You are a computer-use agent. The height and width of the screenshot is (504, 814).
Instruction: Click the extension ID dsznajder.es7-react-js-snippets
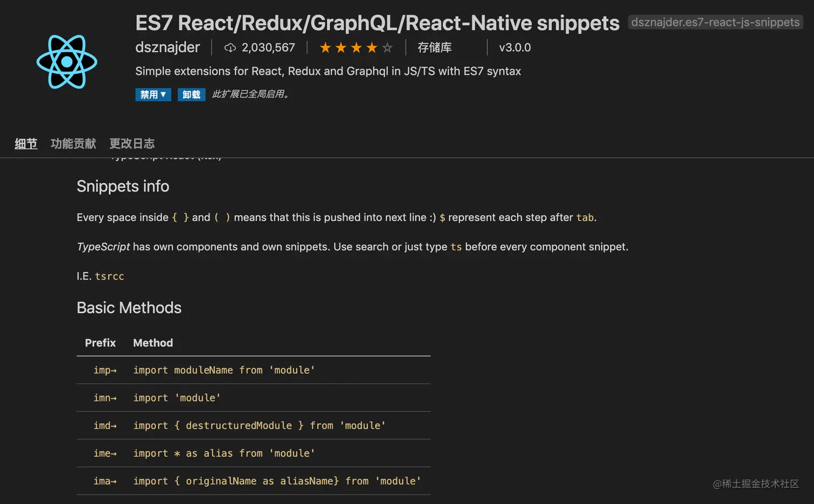(715, 22)
